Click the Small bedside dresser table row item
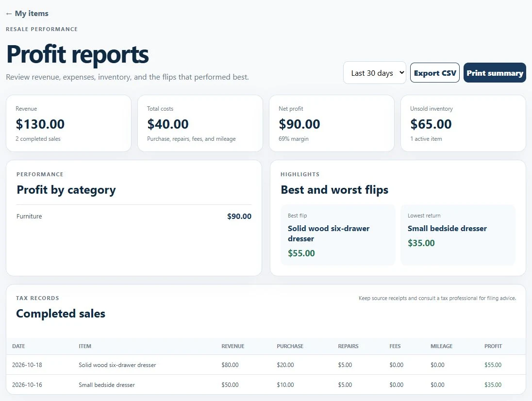 tap(107, 385)
